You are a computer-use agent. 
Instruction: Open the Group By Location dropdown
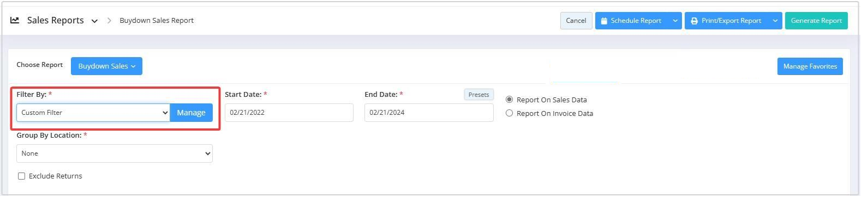click(115, 153)
